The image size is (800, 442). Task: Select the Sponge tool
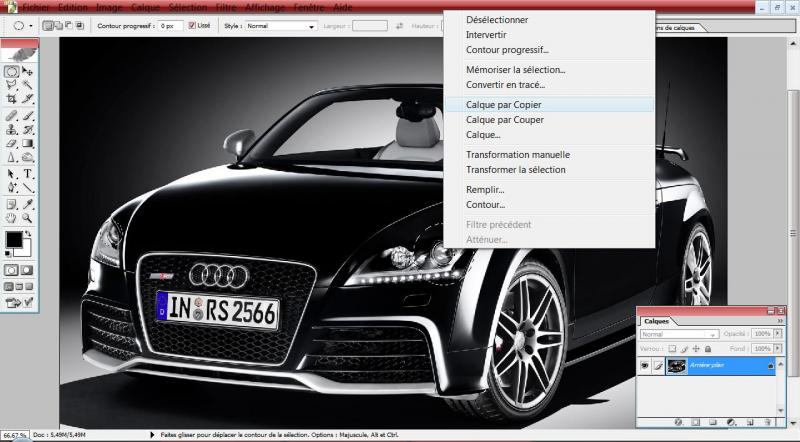coord(28,158)
